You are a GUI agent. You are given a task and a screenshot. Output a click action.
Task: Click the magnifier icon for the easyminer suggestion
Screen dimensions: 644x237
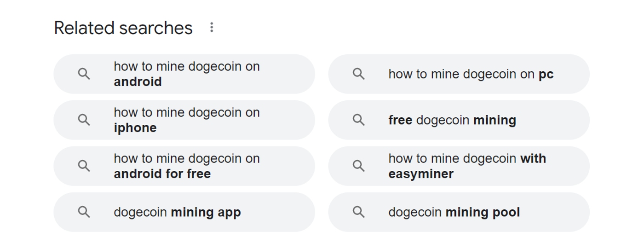[x=358, y=166]
